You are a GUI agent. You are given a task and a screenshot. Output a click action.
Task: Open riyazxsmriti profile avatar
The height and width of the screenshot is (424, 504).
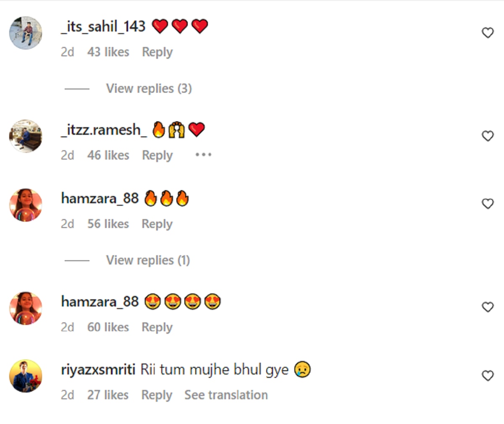(x=26, y=376)
